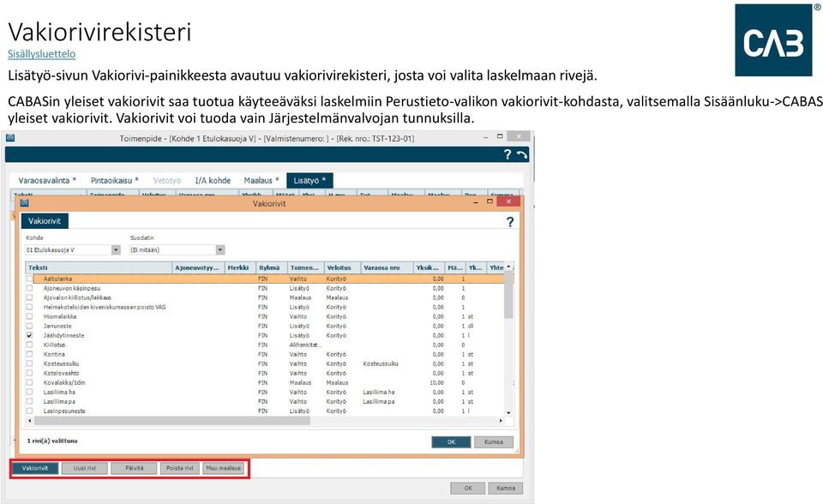Click the vertical scrollbar up arrow in list

[508, 267]
